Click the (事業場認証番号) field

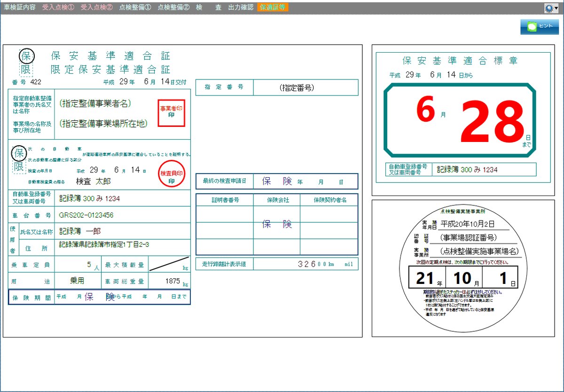tap(468, 238)
